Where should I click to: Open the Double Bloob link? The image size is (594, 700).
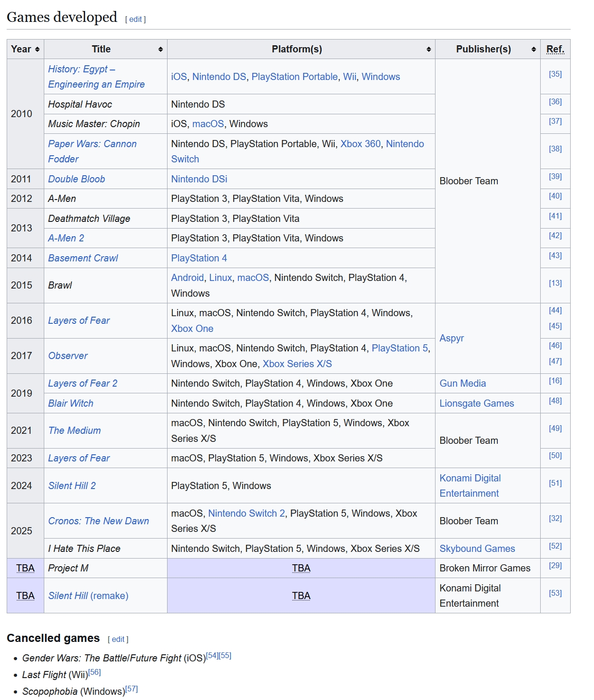click(x=77, y=179)
